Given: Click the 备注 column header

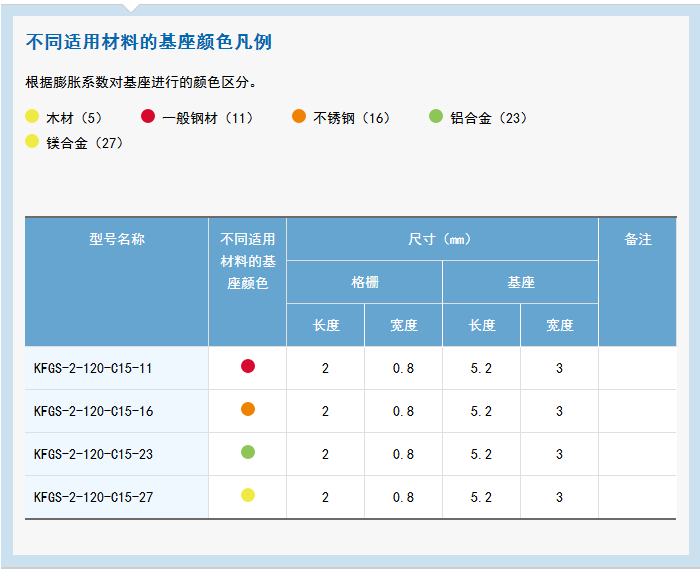Looking at the screenshot, I should click(638, 282).
